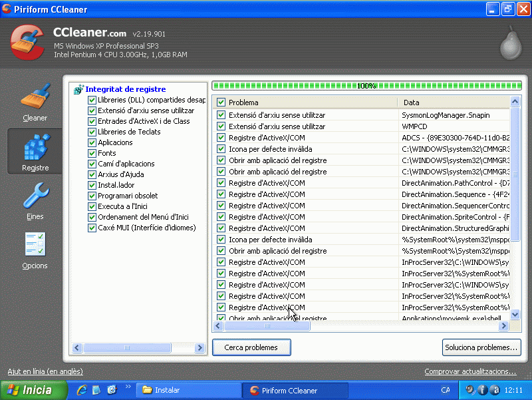Click Internet Explorer quick launch icon
Screen dimensions: 532x400
click(82, 390)
